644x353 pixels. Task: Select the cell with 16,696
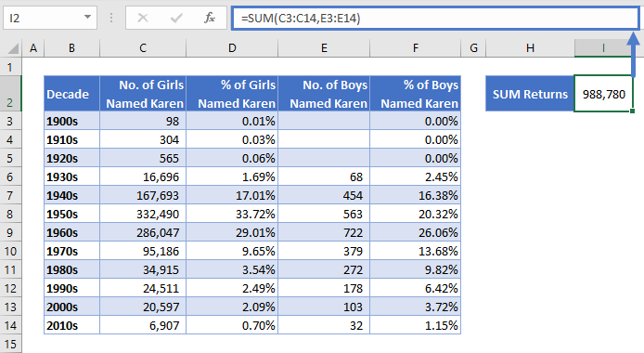[x=143, y=177]
